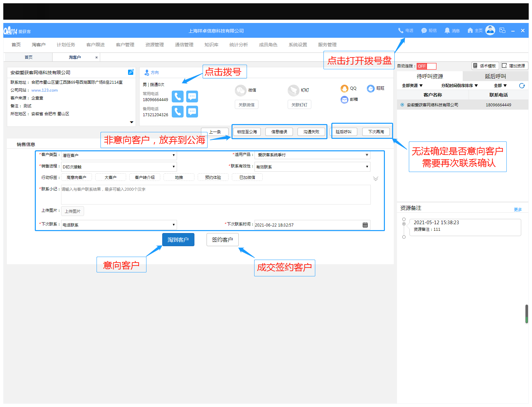This screenshot has height=407, width=532.
Task: Click the 方向 contact person icon
Action: pyautogui.click(x=147, y=73)
